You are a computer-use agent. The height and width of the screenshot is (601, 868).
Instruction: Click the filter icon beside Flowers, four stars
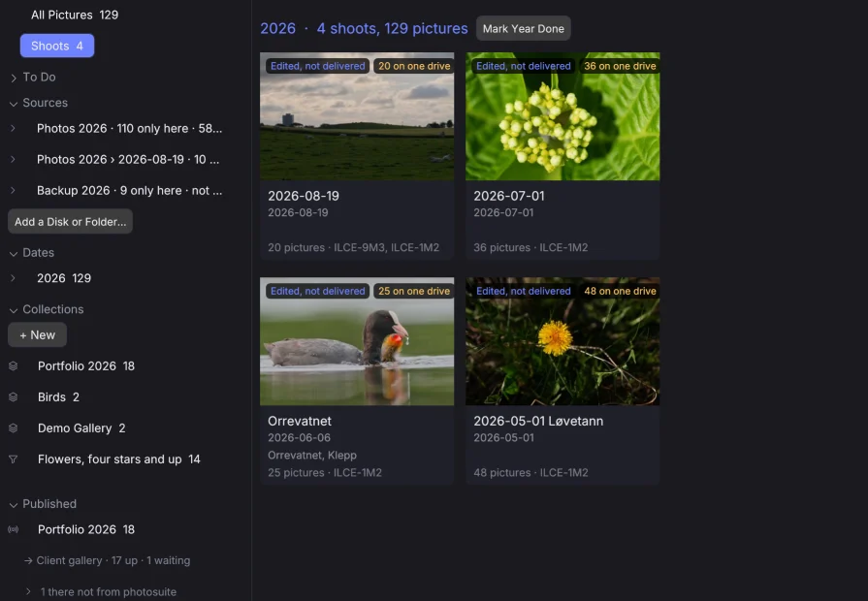14,459
